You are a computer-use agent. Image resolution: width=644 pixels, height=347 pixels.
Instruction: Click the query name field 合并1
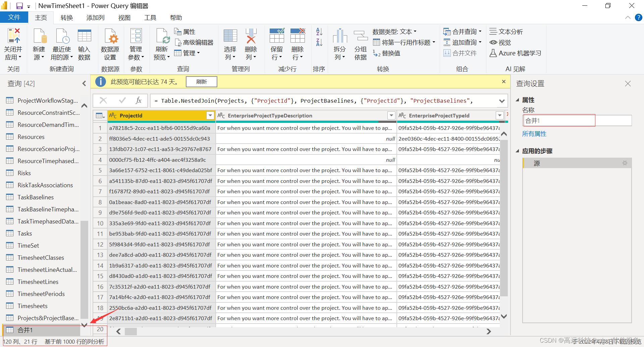click(577, 120)
